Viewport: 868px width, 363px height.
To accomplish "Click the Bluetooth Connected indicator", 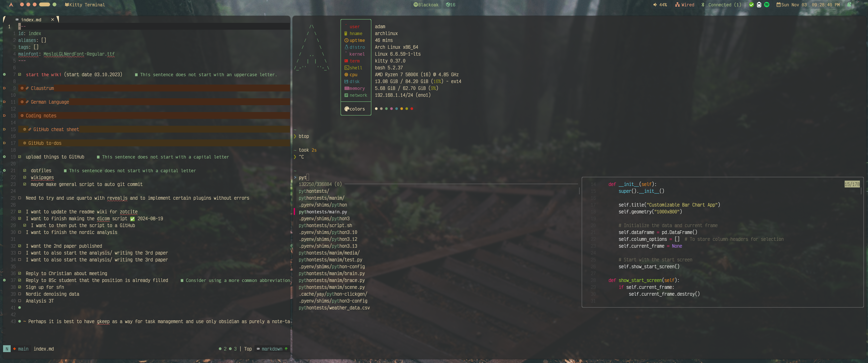I will click(721, 5).
